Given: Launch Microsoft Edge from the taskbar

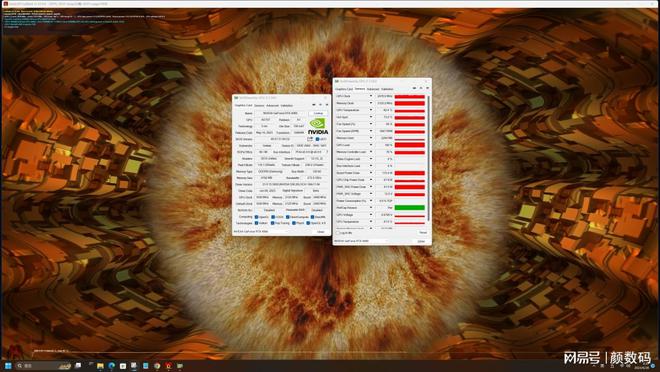Looking at the screenshot, I should click(x=112, y=366).
